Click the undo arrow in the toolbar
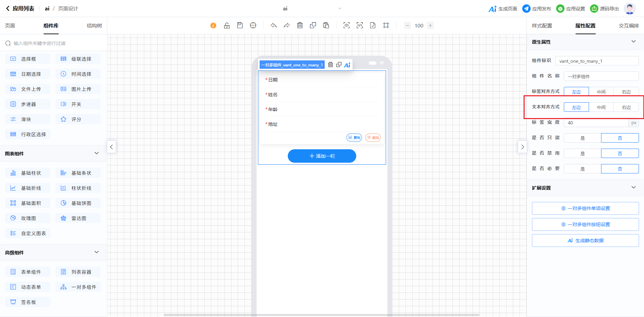The height and width of the screenshot is (317, 644). 274,25
